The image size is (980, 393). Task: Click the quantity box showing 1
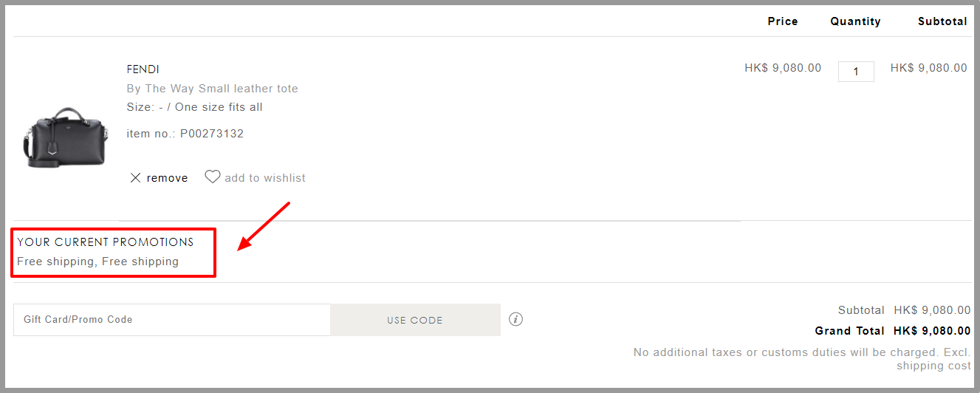pyautogui.click(x=856, y=72)
